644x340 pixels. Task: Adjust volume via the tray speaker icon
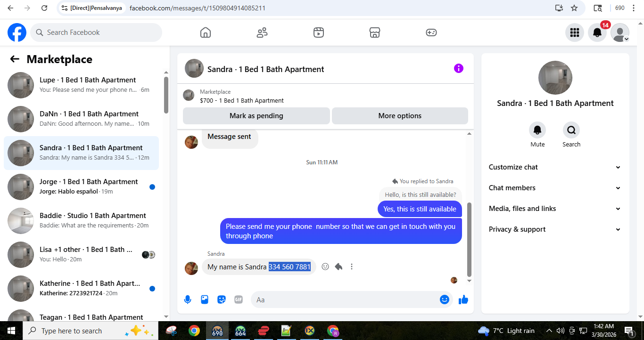pos(561,331)
